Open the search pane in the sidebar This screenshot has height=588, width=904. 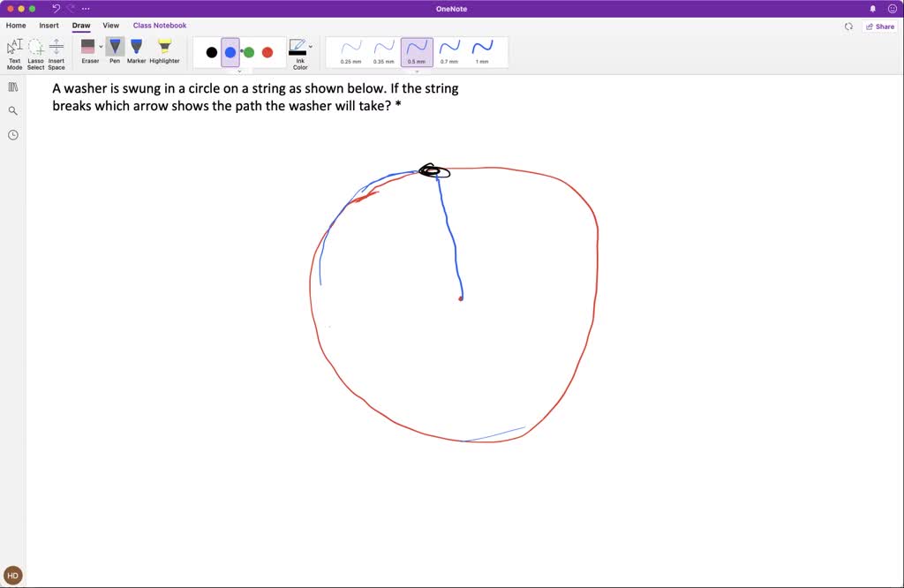pos(12,110)
